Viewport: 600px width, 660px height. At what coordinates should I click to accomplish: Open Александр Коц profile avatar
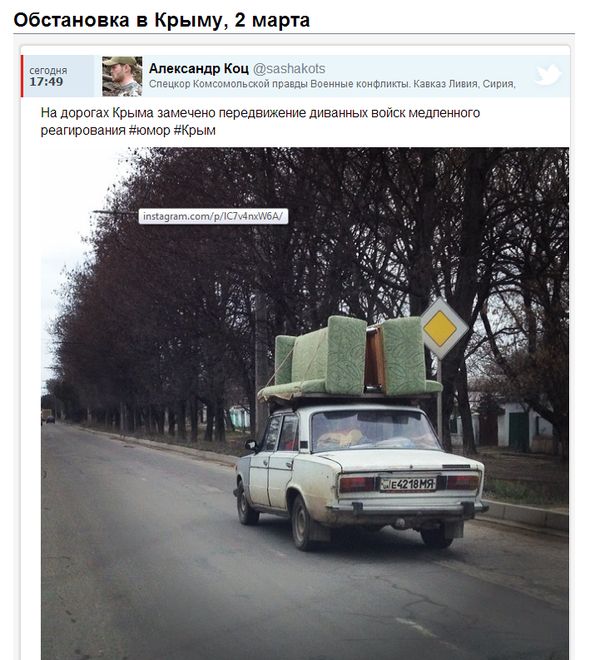[x=122, y=76]
